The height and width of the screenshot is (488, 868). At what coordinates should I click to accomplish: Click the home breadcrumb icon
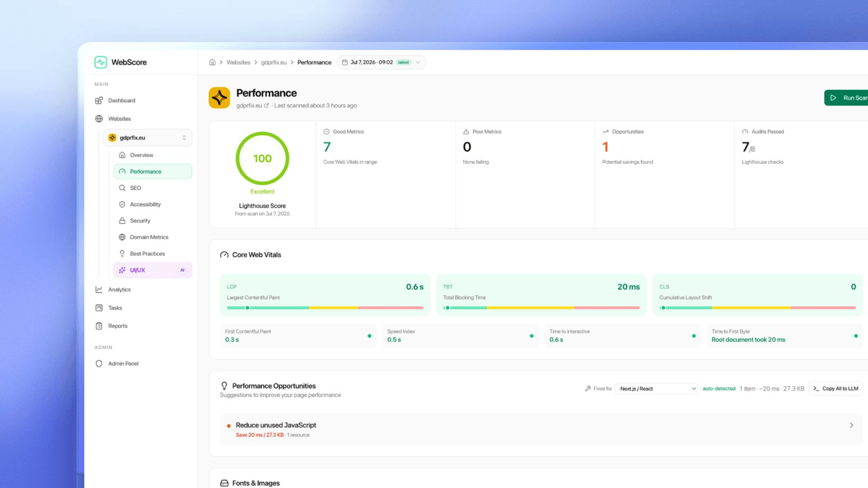point(212,62)
